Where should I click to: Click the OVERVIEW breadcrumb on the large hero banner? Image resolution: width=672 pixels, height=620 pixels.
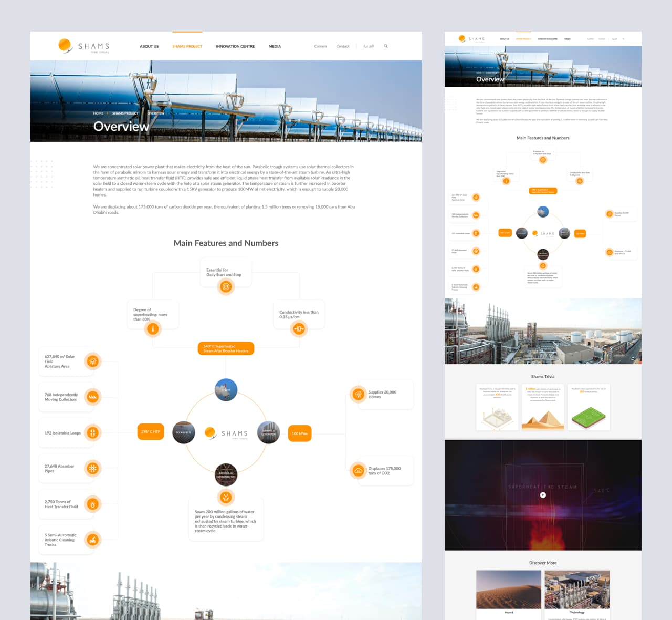(x=156, y=113)
